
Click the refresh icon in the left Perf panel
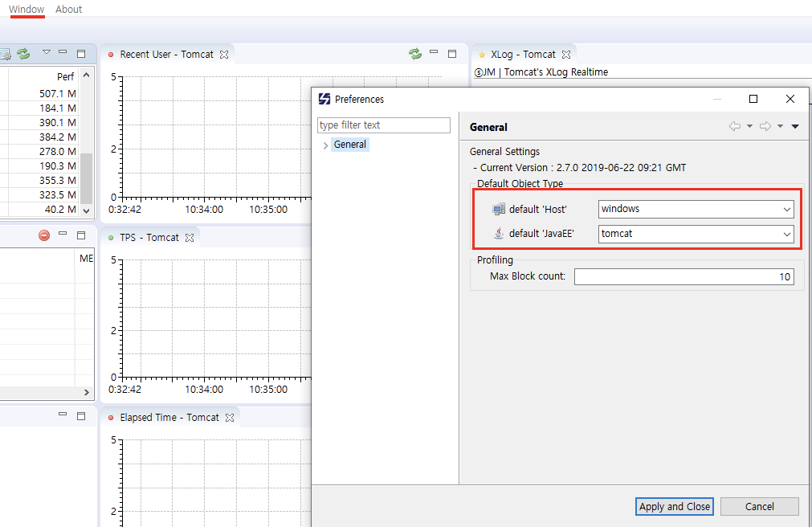pyautogui.click(x=23, y=53)
